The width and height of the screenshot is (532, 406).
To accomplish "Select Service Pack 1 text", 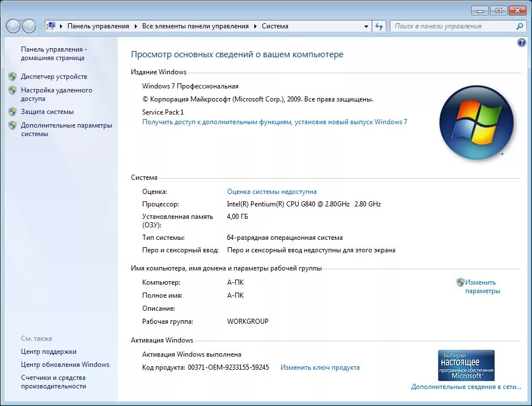I will click(163, 112).
